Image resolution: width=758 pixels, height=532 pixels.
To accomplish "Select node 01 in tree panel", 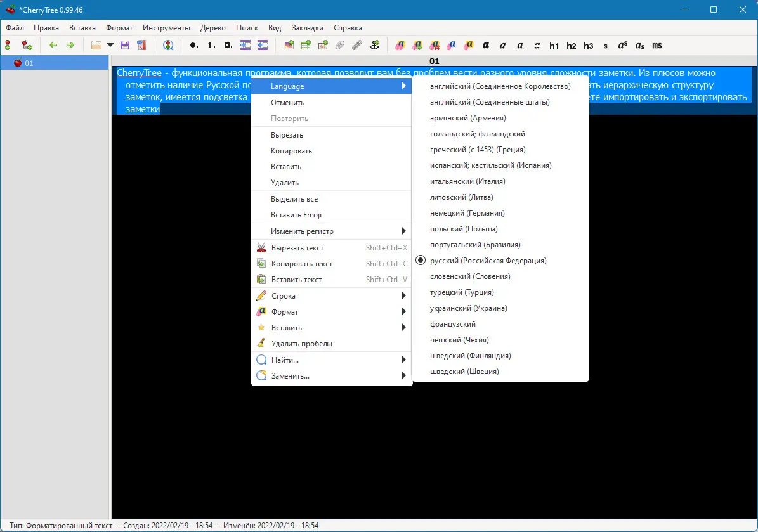I will (55, 63).
